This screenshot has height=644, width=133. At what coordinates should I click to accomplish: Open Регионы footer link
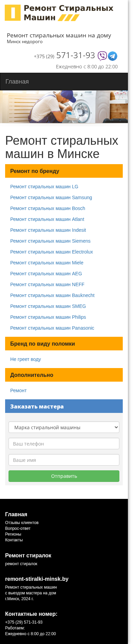13,534
